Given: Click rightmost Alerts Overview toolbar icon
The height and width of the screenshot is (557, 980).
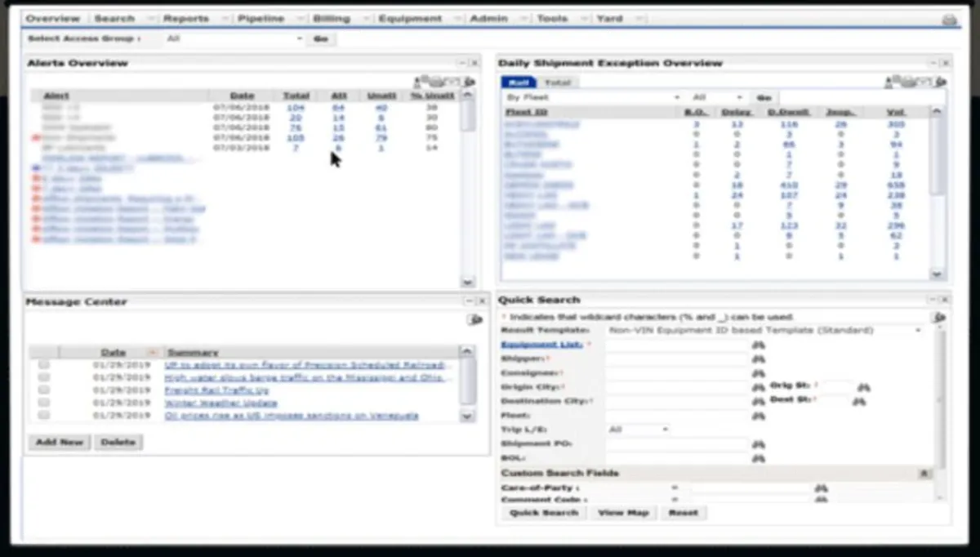Looking at the screenshot, I should 470,82.
